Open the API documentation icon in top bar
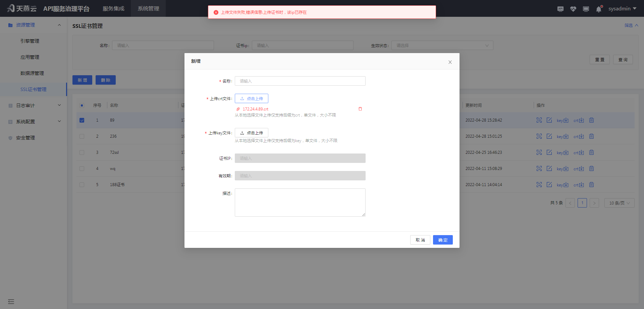The height and width of the screenshot is (309, 644). (x=560, y=9)
